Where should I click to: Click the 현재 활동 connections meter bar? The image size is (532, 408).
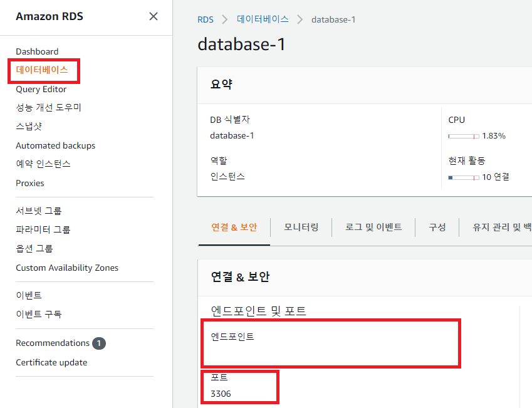(464, 177)
